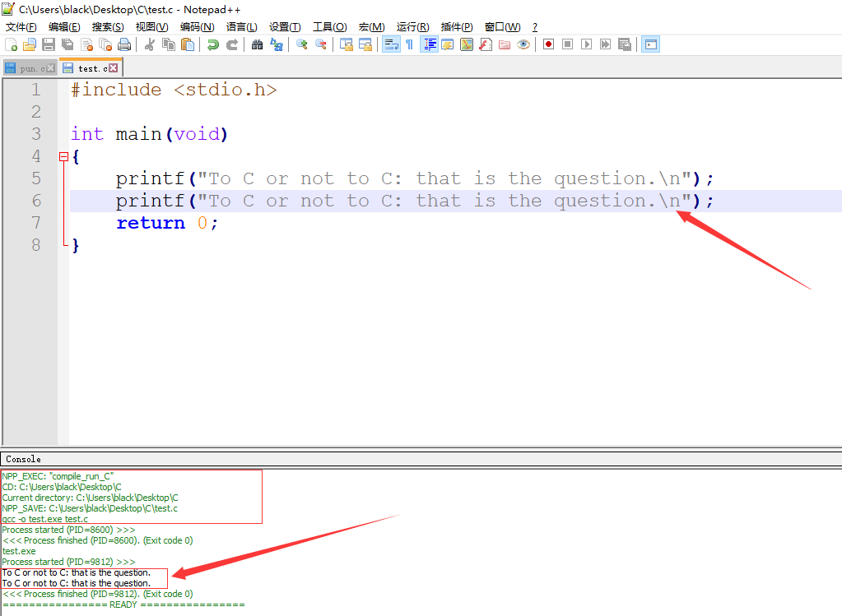
Task: Start macro recording with red dot
Action: click(548, 44)
